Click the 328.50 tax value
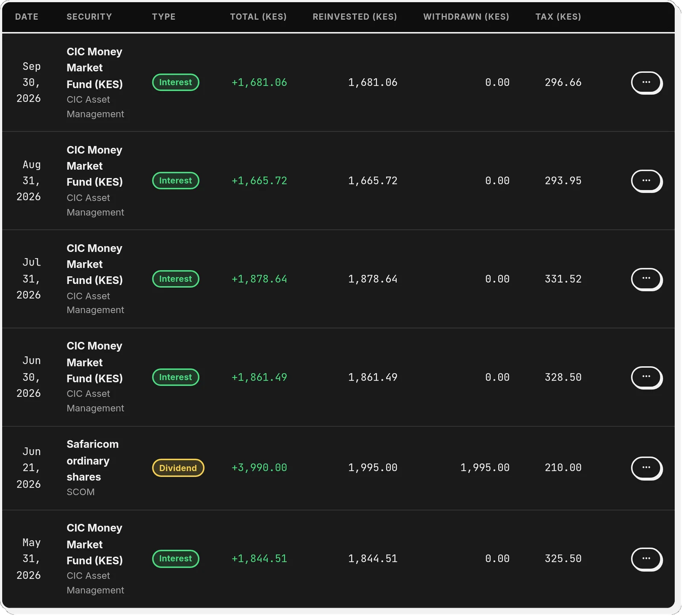The height and width of the screenshot is (616, 682). tap(563, 377)
